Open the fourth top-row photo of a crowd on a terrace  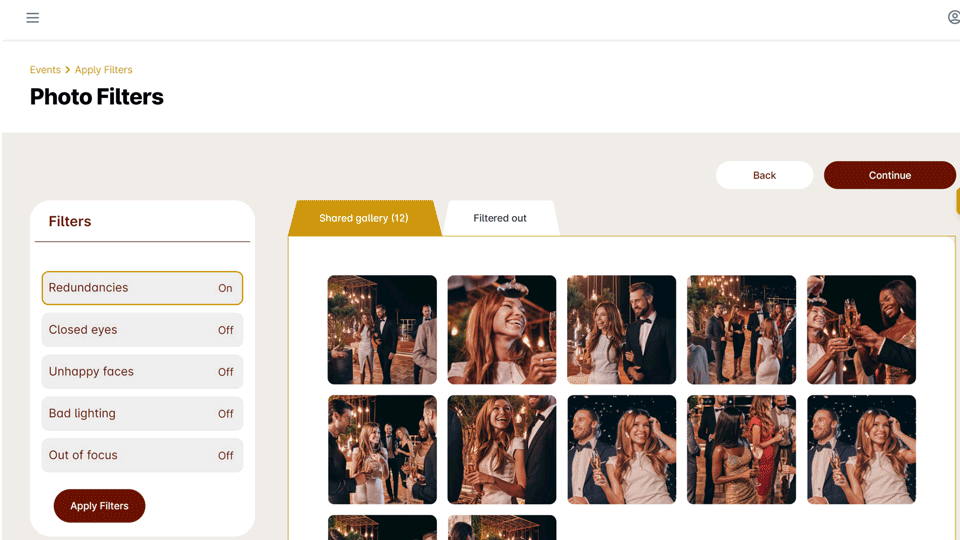(x=741, y=330)
